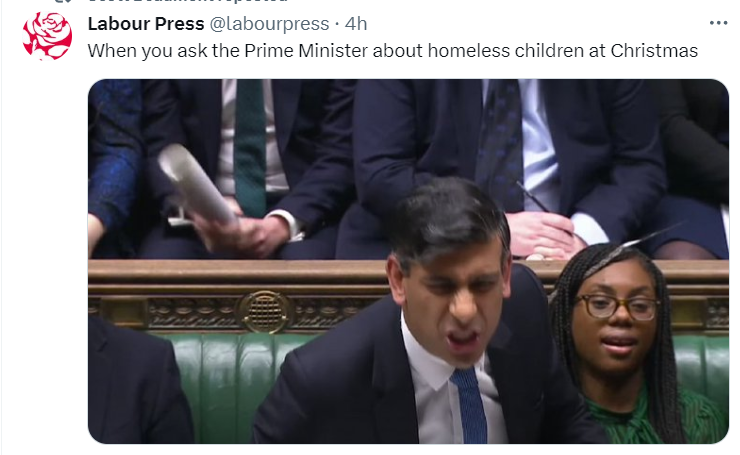Open the @labourpress handle link

coord(269,24)
